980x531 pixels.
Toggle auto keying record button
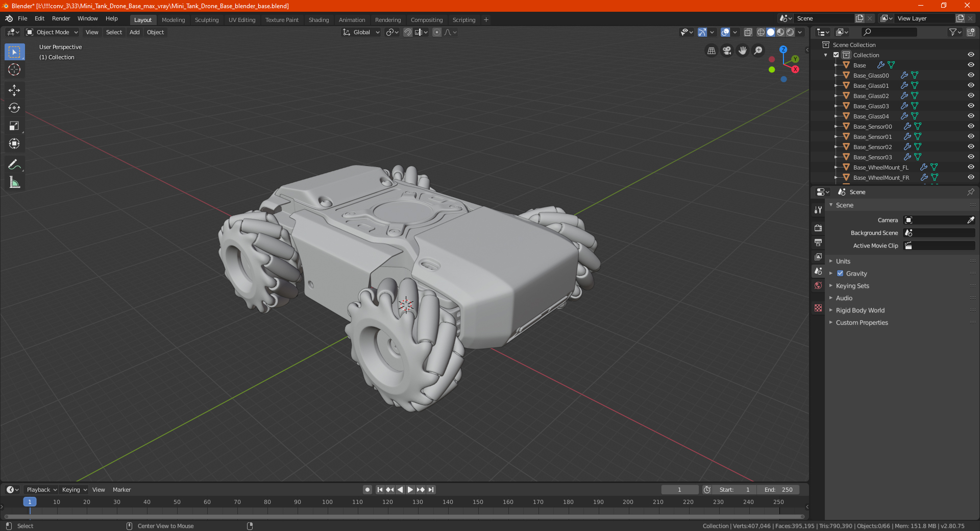click(367, 490)
